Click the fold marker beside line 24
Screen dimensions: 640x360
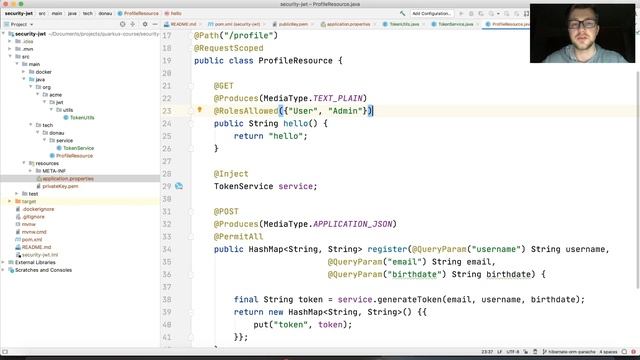pos(191,123)
